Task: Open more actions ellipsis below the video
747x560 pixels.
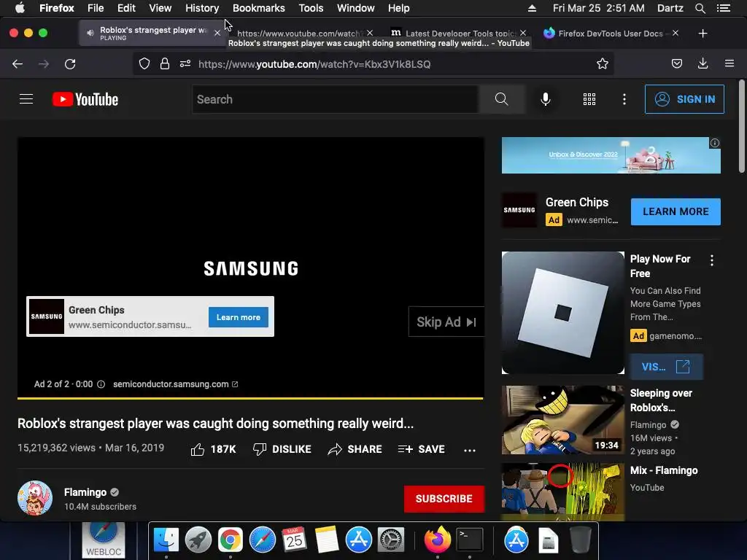Action: click(x=470, y=450)
